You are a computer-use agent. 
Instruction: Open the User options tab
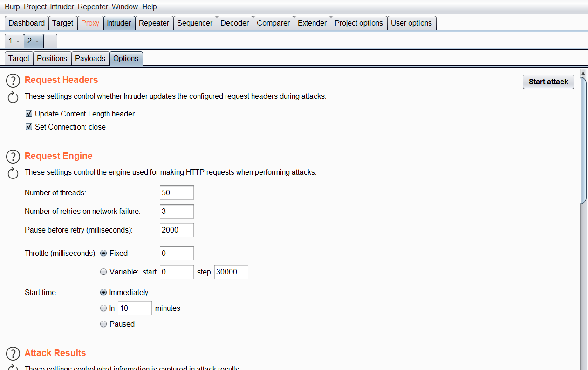click(x=411, y=23)
